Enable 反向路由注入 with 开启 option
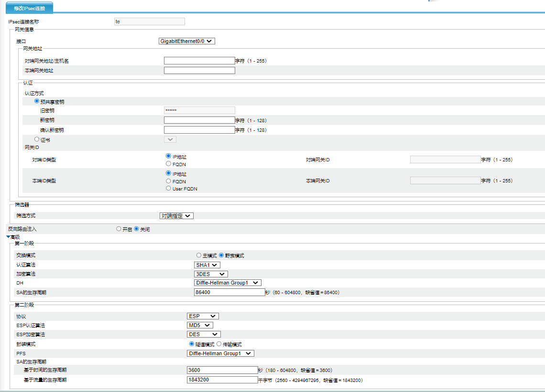Image resolution: width=545 pixels, height=392 pixels. [x=119, y=229]
